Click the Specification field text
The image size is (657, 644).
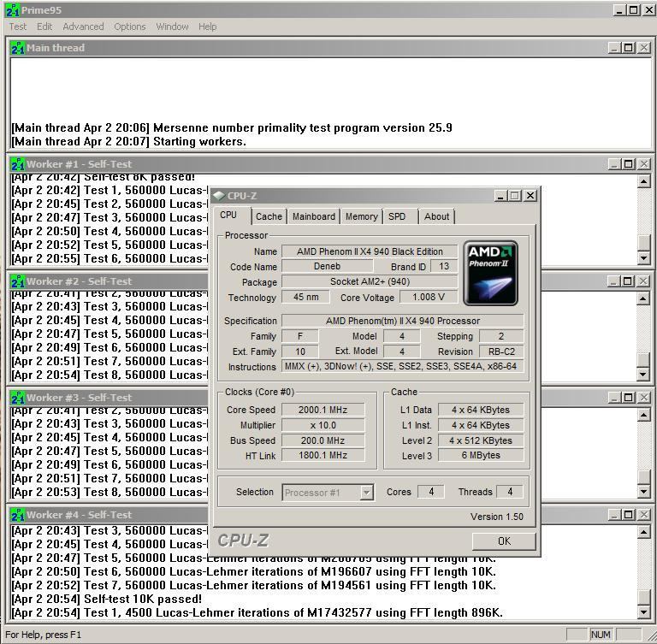tap(402, 321)
